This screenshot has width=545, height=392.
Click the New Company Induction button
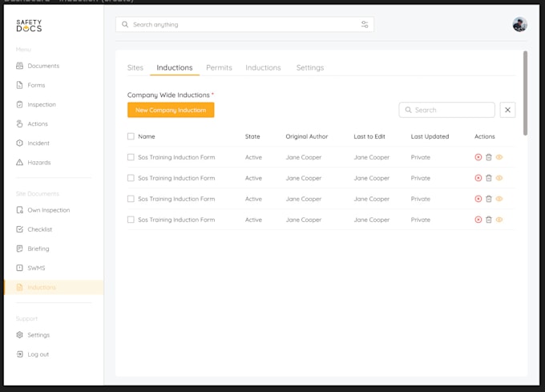point(171,110)
